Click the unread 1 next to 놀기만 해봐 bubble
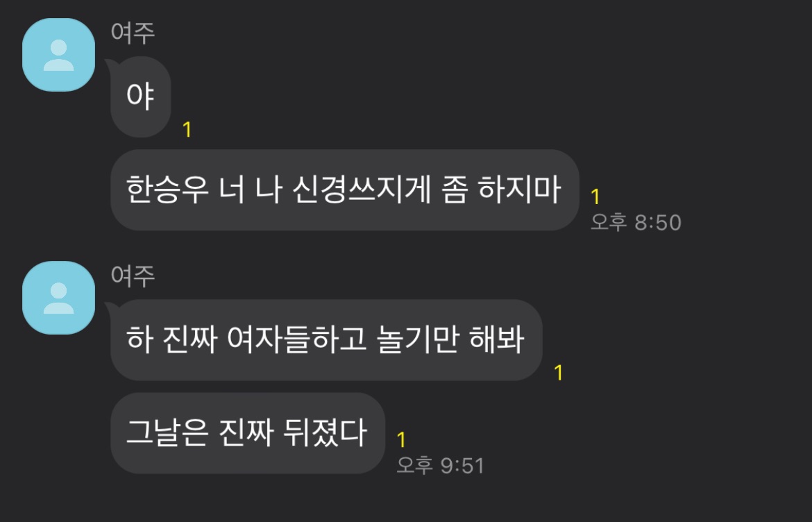812x522 pixels. tap(558, 373)
